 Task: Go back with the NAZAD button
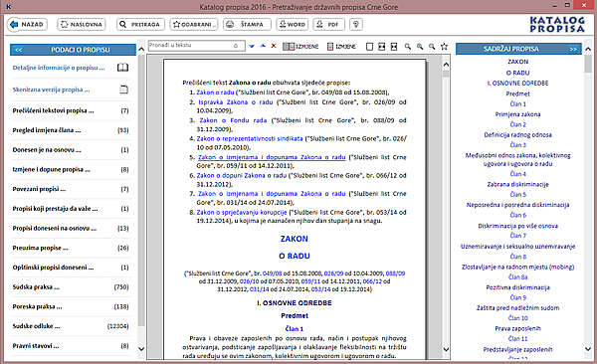click(x=27, y=25)
